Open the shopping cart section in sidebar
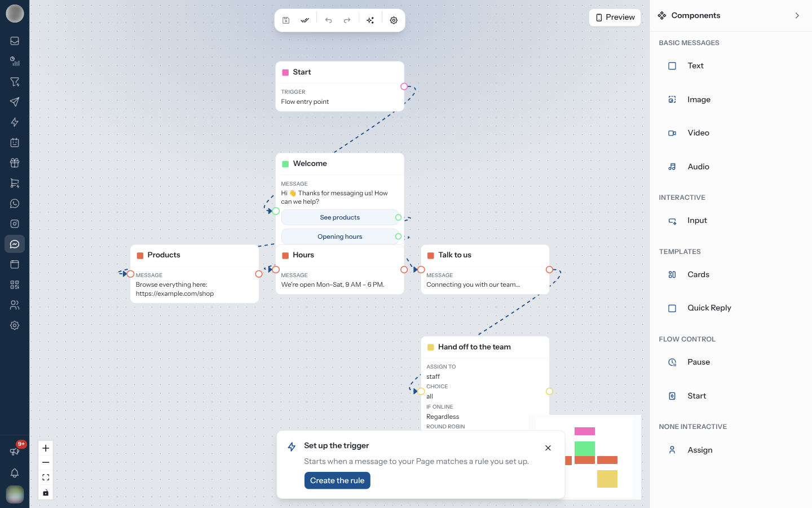This screenshot has height=508, width=812. coord(15,183)
